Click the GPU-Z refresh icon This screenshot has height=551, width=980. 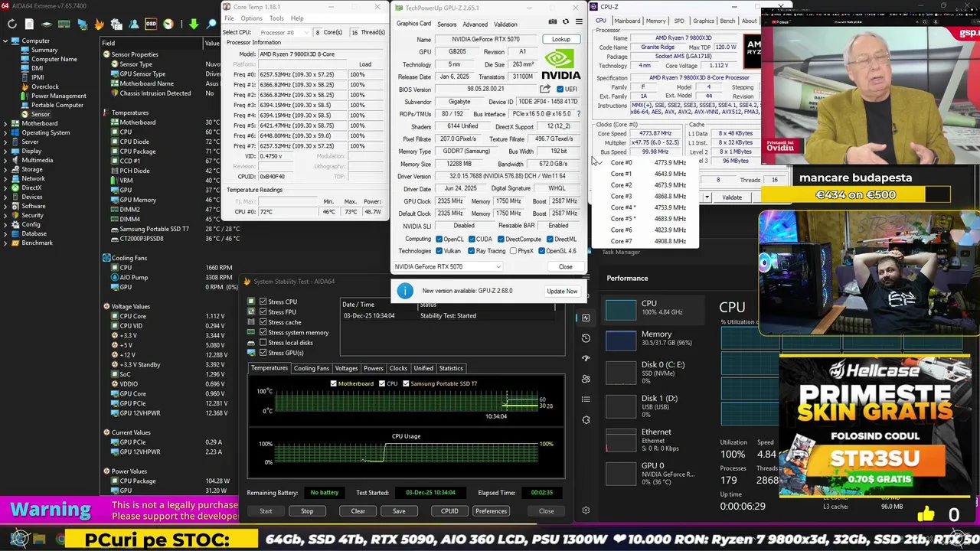pyautogui.click(x=566, y=21)
